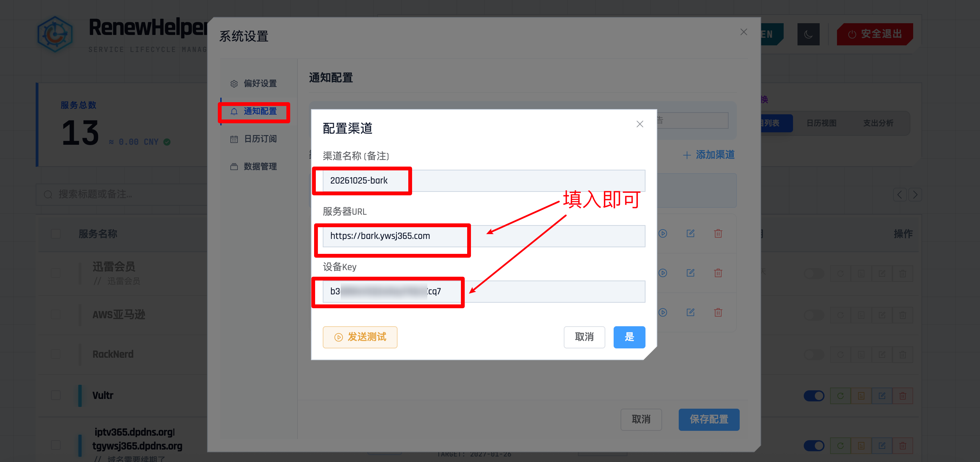Viewport: 980px width, 462px height.
Task: Click the trash icon of third channel row
Action: pos(718,312)
